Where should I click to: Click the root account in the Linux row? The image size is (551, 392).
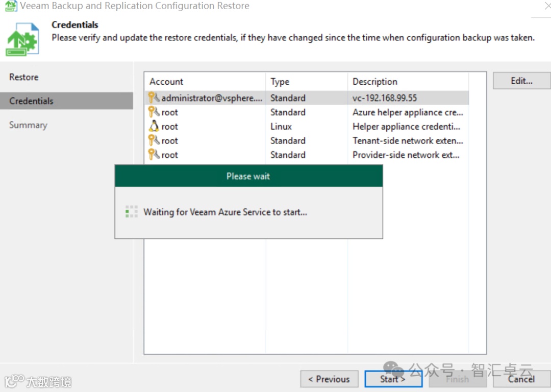tap(170, 127)
